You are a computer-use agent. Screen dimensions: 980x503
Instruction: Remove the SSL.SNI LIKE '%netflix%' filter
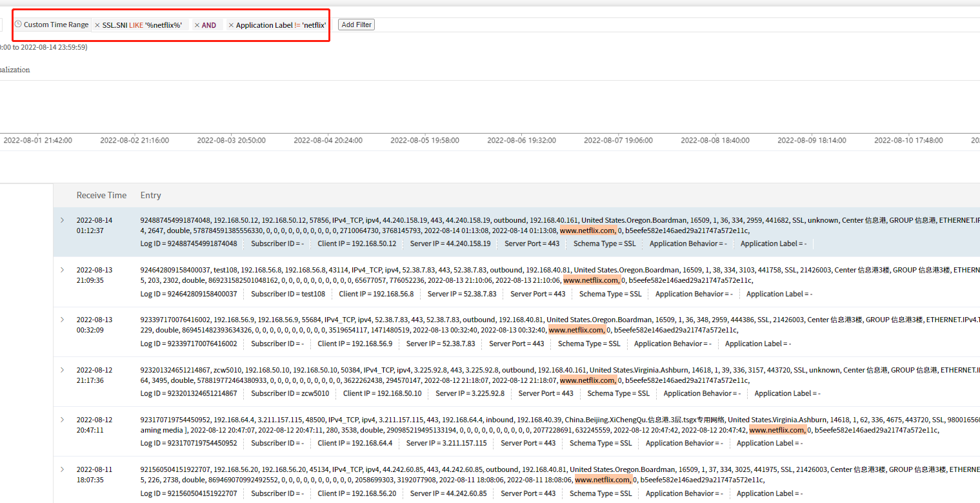97,25
